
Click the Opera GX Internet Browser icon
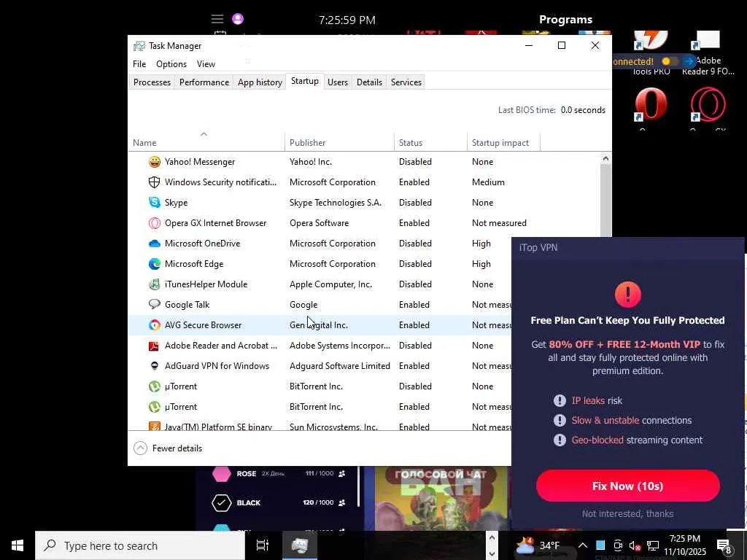[x=155, y=223]
